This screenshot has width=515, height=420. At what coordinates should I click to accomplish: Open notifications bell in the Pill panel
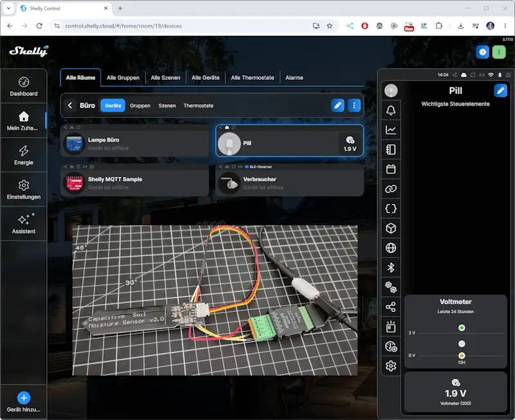391,110
